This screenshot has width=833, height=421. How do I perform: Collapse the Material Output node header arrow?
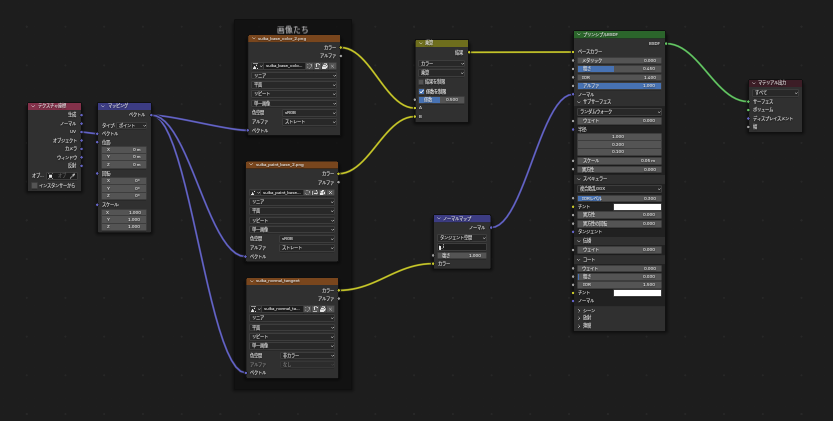click(754, 83)
